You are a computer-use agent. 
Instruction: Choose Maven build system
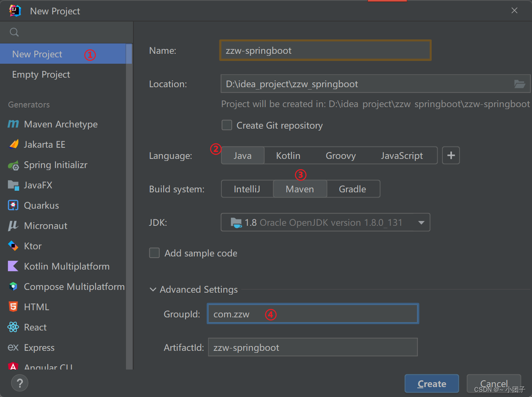pos(300,189)
